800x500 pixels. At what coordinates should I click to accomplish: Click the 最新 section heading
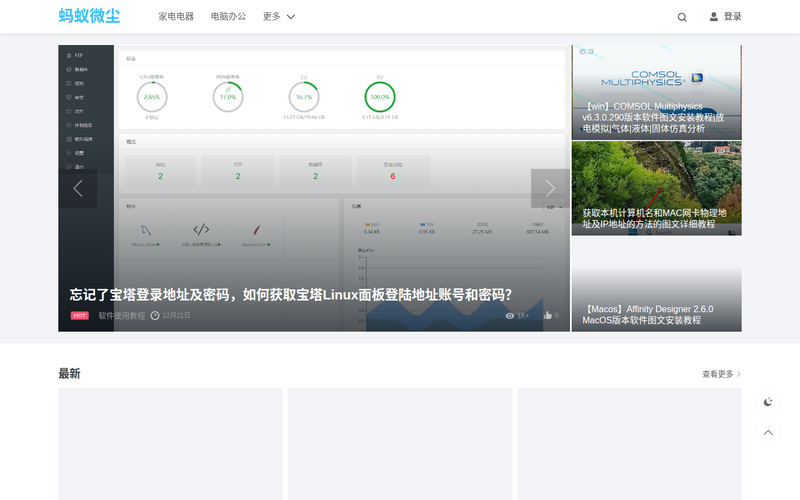point(69,373)
